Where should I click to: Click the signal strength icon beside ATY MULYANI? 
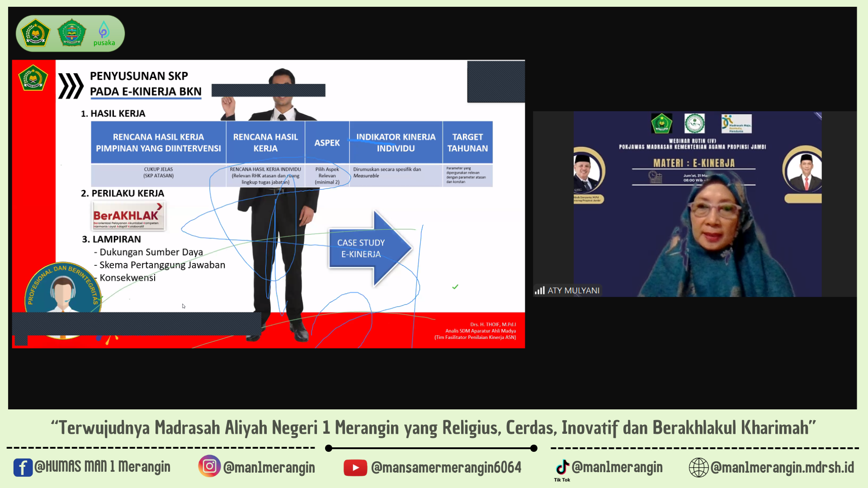point(539,291)
